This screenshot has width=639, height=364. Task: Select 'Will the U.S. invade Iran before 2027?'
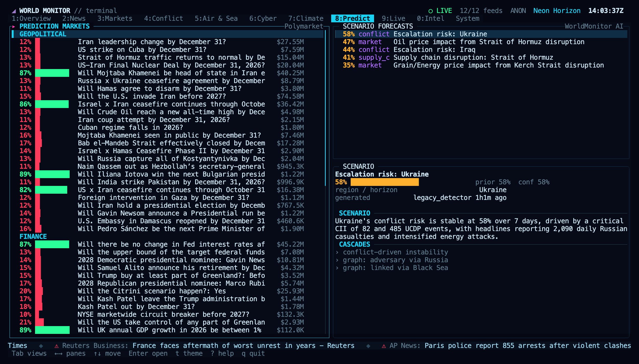[x=168, y=96]
